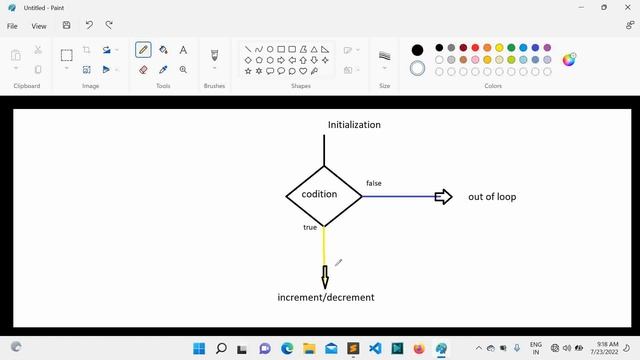Pick the green color swatch

point(511,48)
